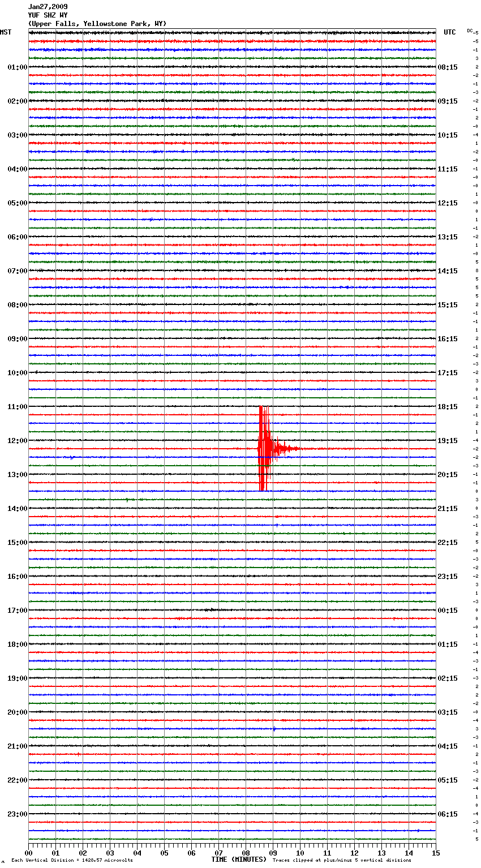This screenshot has height=868, width=481.
Task: Click the MST timezone header
Action: pos(6,32)
